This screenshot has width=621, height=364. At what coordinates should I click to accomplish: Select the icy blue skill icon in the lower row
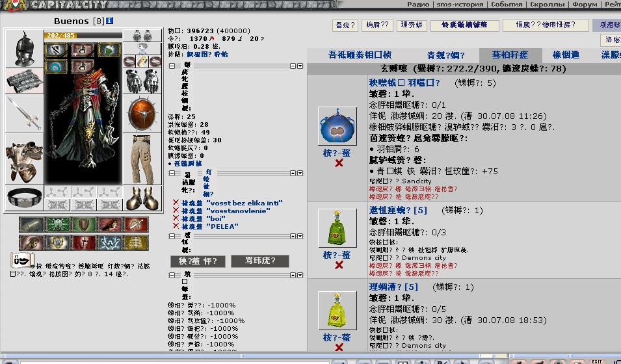(x=110, y=242)
